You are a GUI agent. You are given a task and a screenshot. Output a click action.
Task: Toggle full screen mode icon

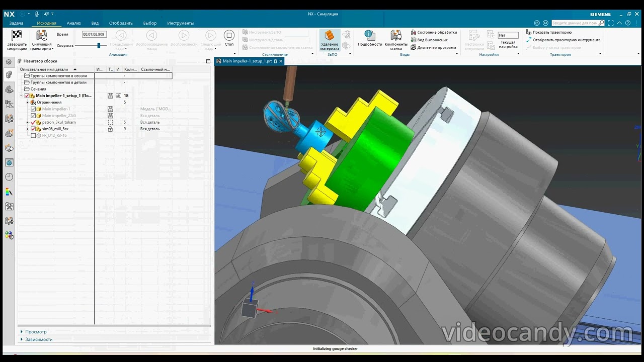(610, 23)
